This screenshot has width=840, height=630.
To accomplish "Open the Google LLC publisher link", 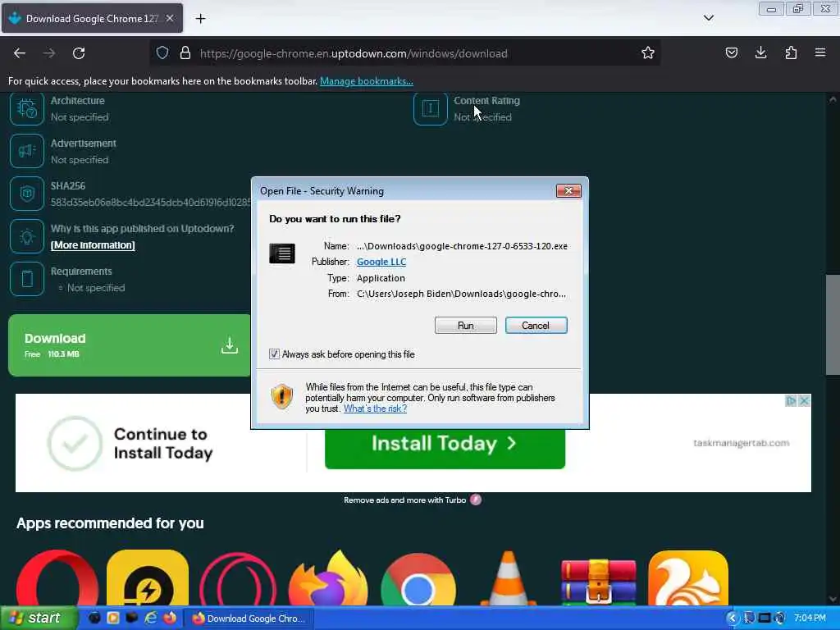I will click(381, 262).
